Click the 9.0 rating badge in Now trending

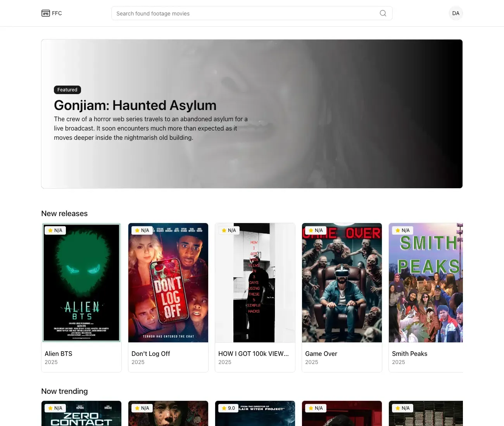coord(228,408)
